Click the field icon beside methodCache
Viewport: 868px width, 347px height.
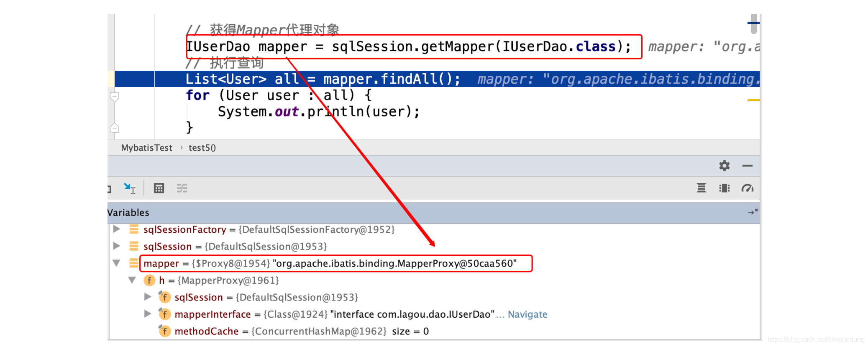(x=164, y=331)
